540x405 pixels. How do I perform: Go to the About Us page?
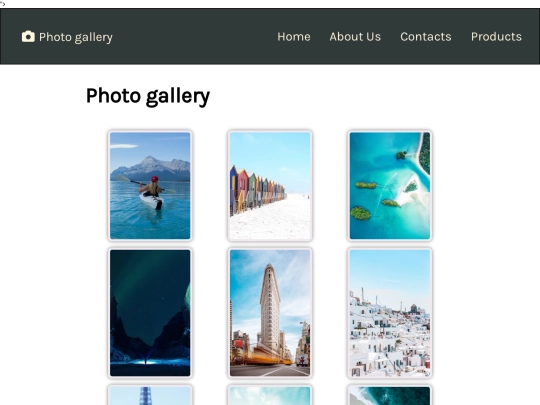(x=355, y=37)
